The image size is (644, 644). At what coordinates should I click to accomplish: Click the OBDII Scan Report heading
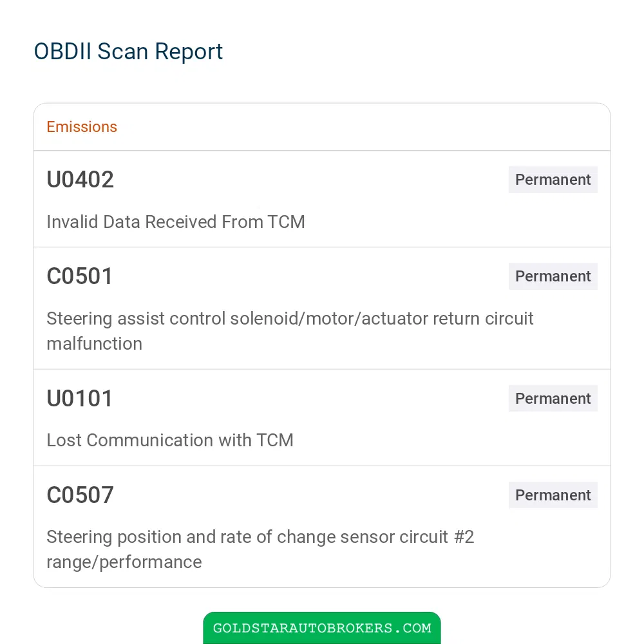coord(128,52)
